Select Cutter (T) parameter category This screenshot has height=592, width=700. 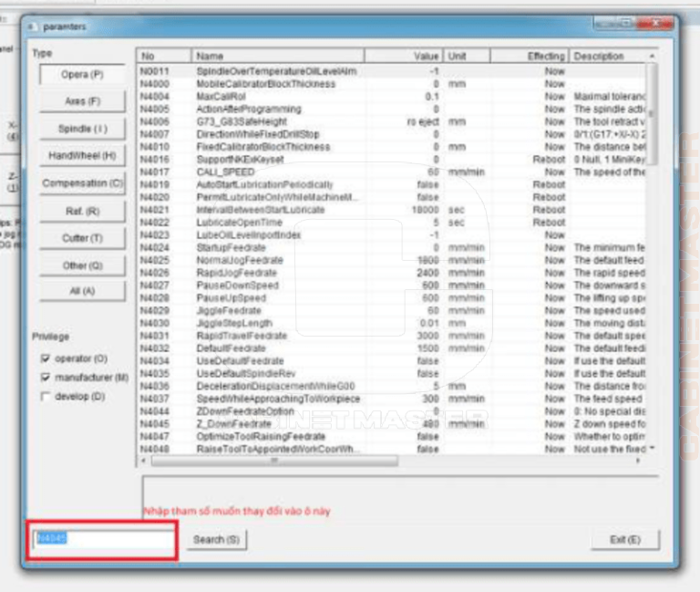(x=82, y=238)
